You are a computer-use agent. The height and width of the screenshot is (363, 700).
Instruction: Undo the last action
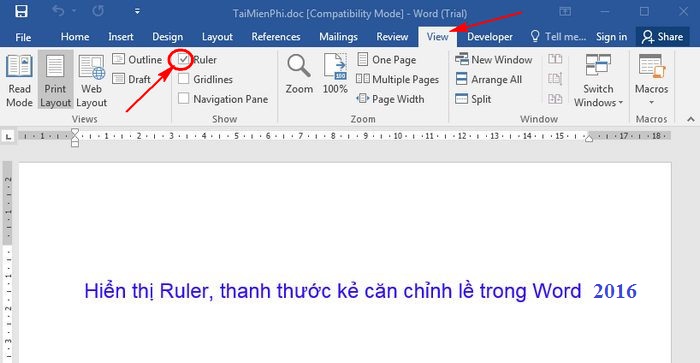click(x=58, y=11)
